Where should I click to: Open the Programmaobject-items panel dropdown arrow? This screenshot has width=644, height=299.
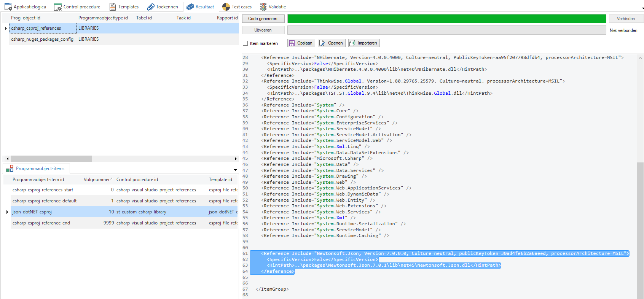pos(235,170)
